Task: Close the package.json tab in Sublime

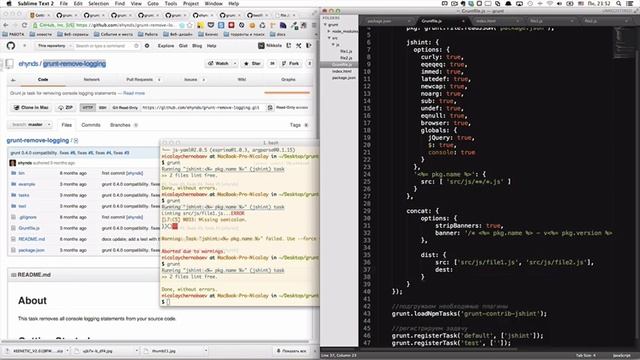Action: click(x=409, y=20)
